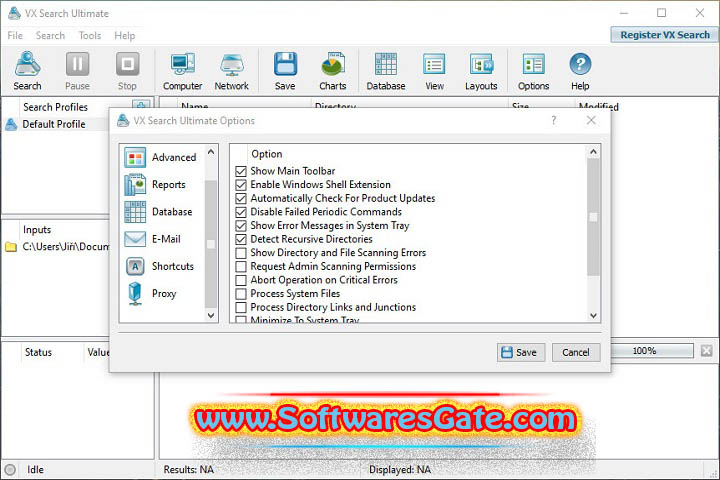720x480 pixels.
Task: Select the C:\Users input folder entry
Action: [57, 247]
